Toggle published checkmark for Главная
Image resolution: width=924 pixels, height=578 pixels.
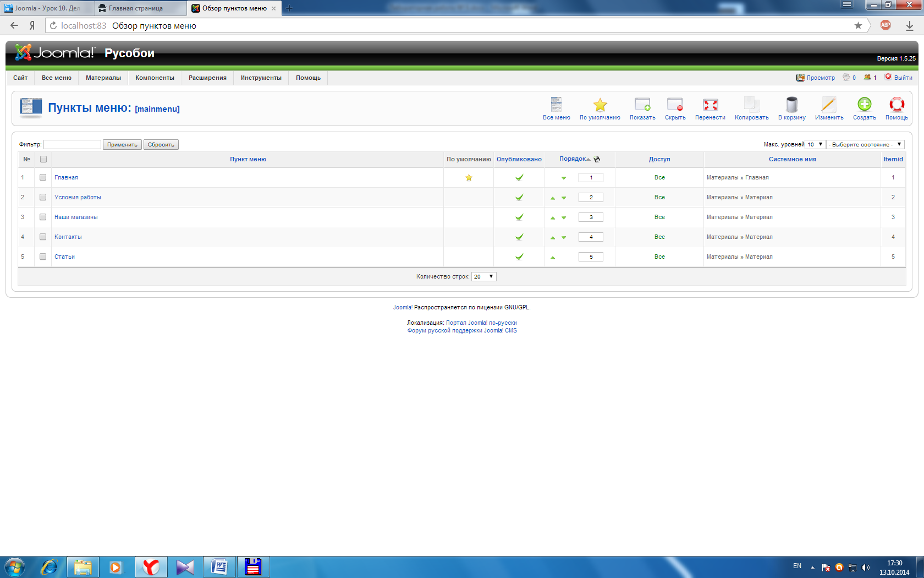(519, 177)
